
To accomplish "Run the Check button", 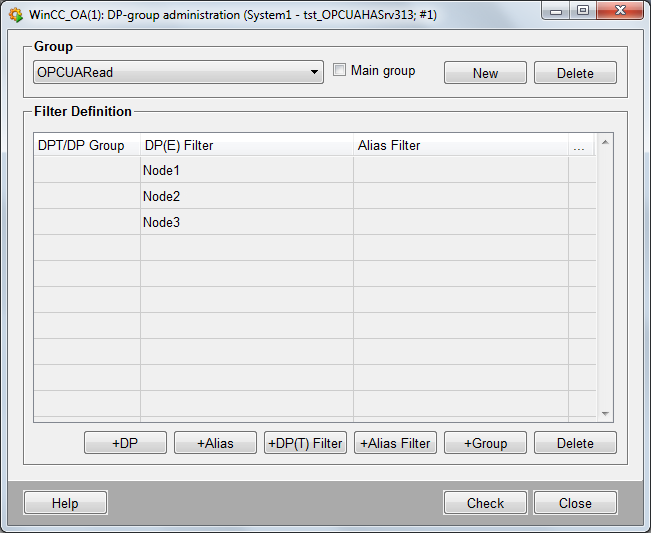I will coord(485,503).
